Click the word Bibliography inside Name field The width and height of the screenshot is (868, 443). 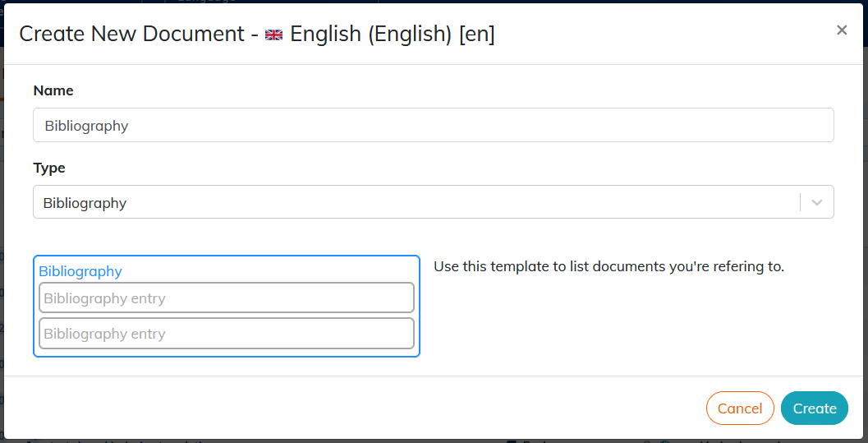[86, 126]
